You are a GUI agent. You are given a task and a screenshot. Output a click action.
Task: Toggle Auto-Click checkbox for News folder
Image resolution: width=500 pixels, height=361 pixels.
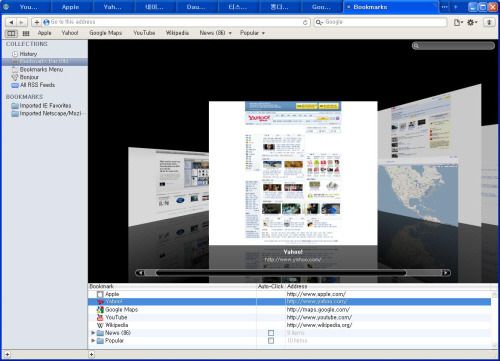(x=271, y=333)
